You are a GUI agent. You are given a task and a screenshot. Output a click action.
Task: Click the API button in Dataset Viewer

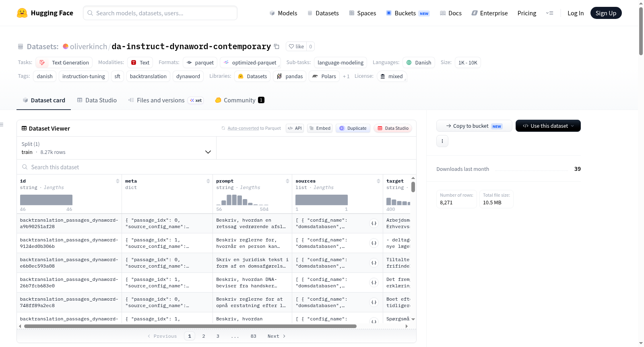point(295,128)
